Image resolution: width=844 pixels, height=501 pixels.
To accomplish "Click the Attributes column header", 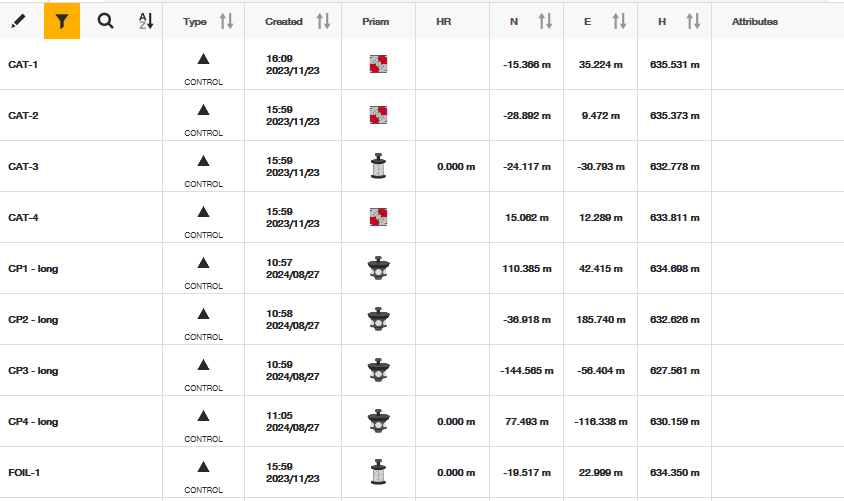I will [754, 21].
